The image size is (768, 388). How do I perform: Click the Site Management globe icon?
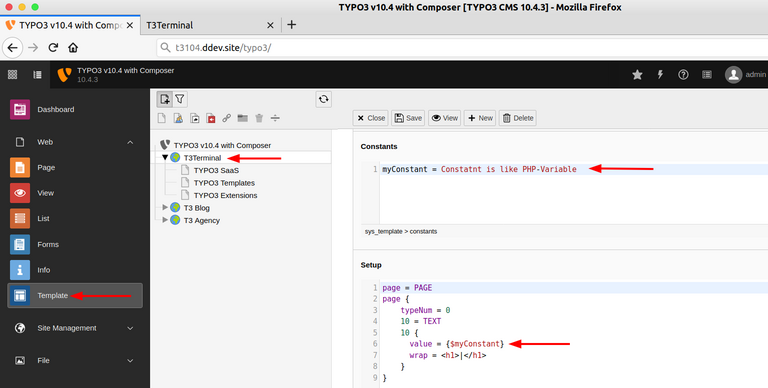click(x=20, y=328)
